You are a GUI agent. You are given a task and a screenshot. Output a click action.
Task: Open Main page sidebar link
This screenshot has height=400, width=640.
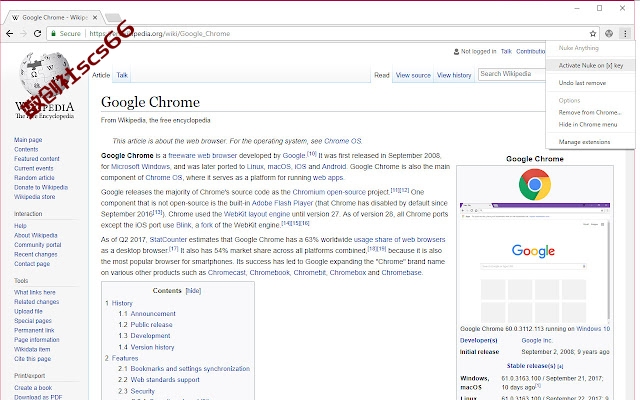(x=28, y=140)
